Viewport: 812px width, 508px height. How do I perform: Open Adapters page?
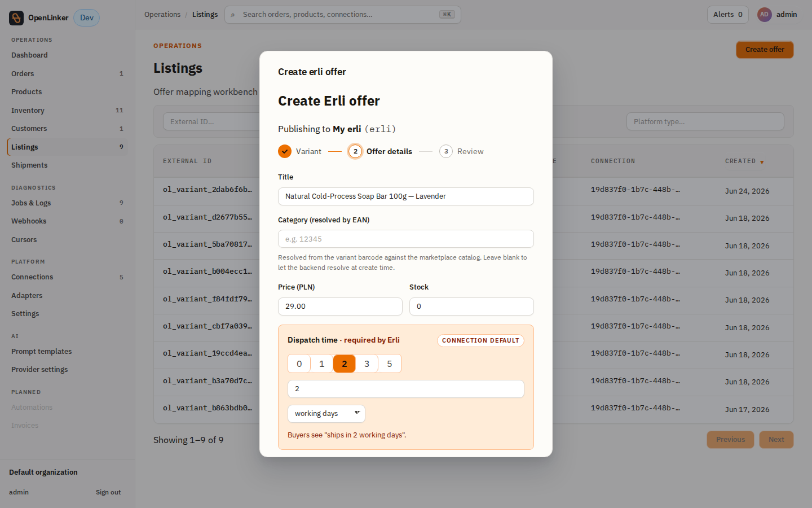pos(67,295)
